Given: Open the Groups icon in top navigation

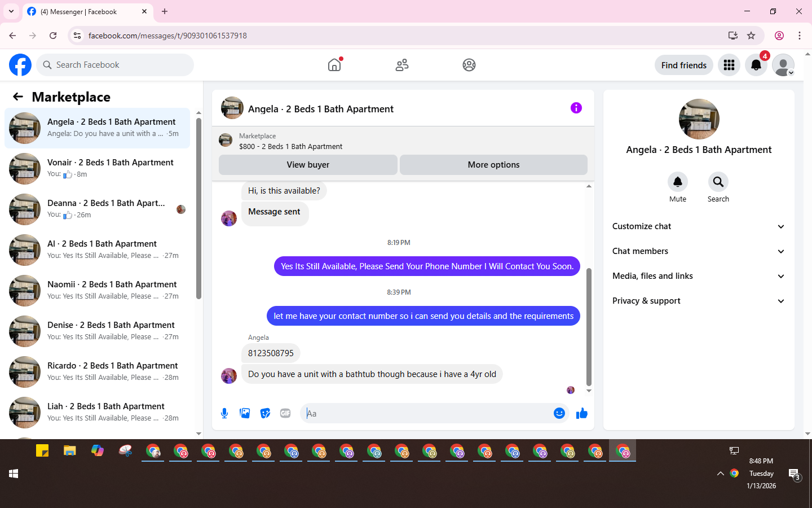Looking at the screenshot, I should (x=469, y=65).
